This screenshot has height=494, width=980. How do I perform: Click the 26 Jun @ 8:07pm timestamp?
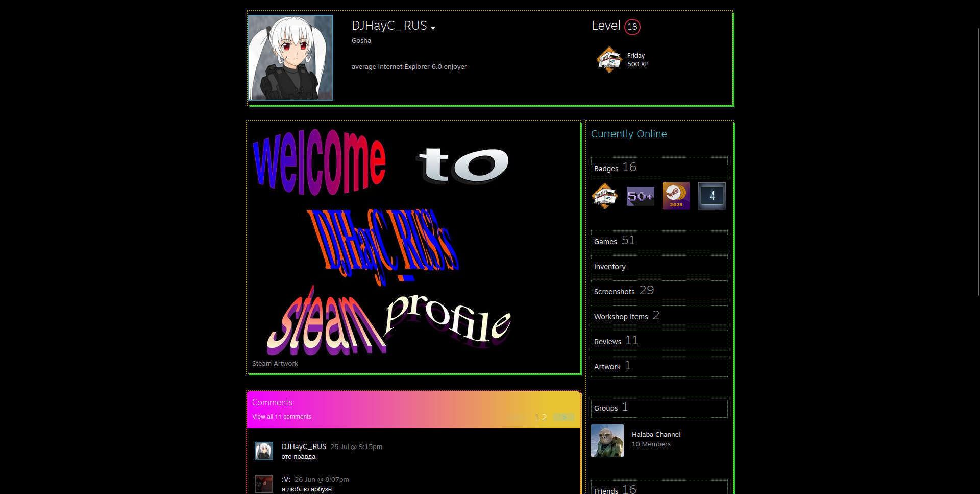point(322,479)
